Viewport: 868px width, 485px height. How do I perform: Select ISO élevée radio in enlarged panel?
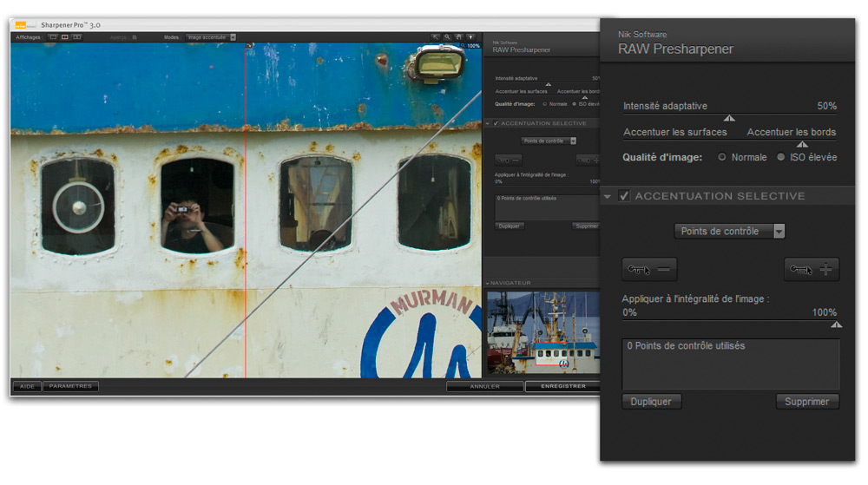[780, 157]
